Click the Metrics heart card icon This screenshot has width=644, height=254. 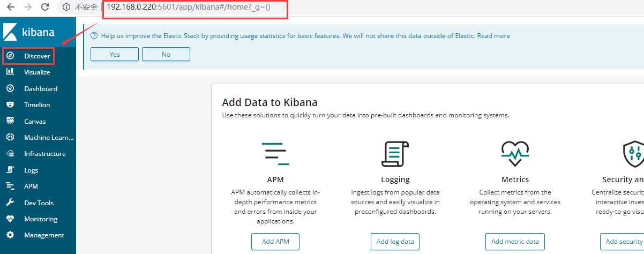(x=515, y=154)
